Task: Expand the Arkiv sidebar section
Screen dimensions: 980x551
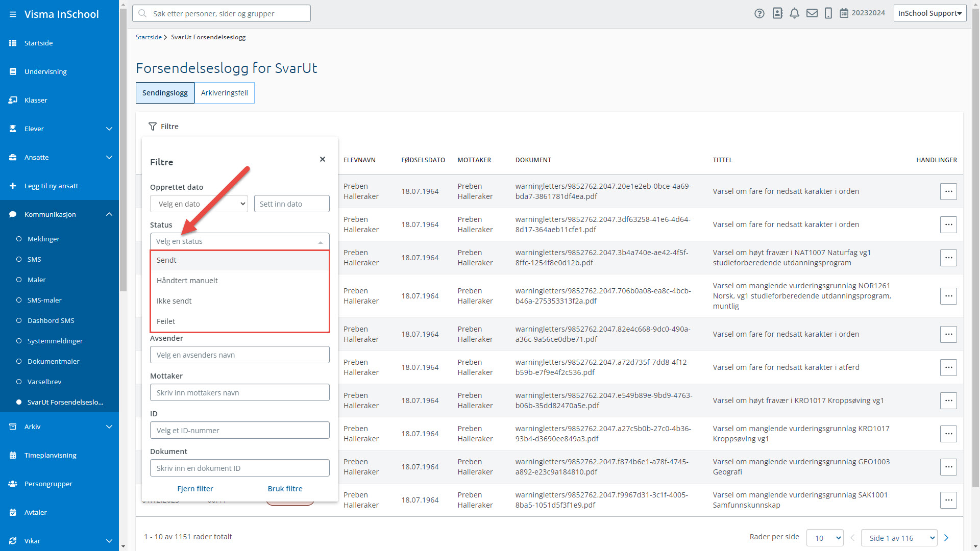Action: pyautogui.click(x=109, y=427)
